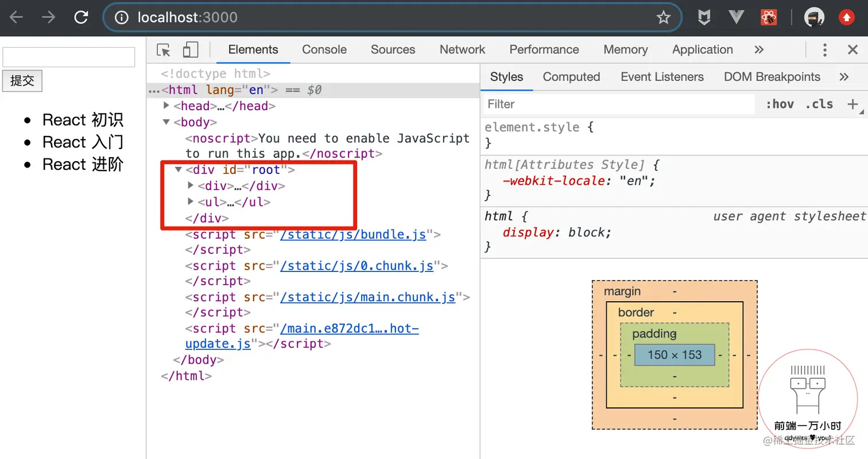Open the /static/js/0.chunk.js link

(x=356, y=266)
